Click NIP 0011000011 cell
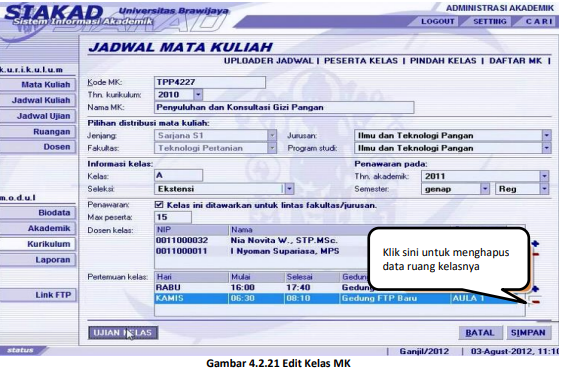This screenshot has width=561, height=371. click(182, 251)
